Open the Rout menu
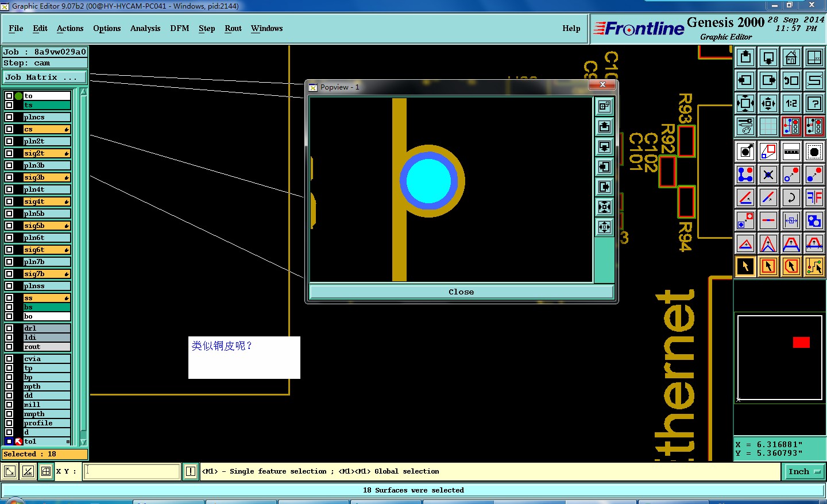Viewport: 827px width, 504px height. coord(233,28)
